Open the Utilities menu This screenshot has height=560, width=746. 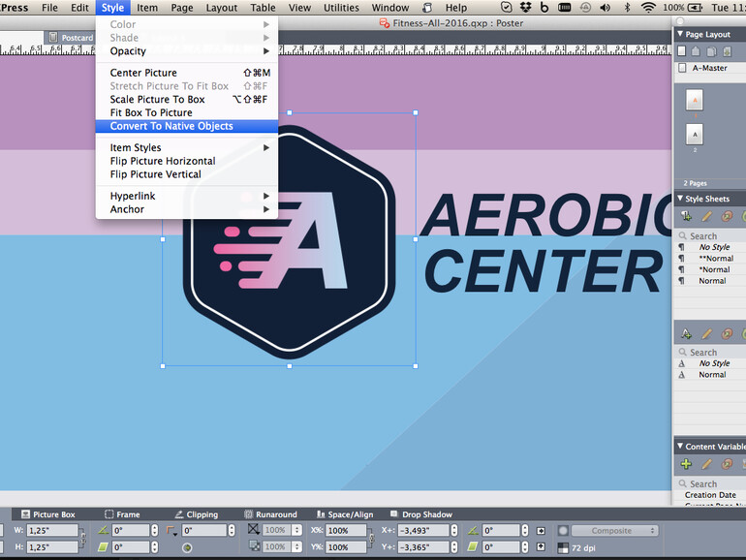point(341,8)
